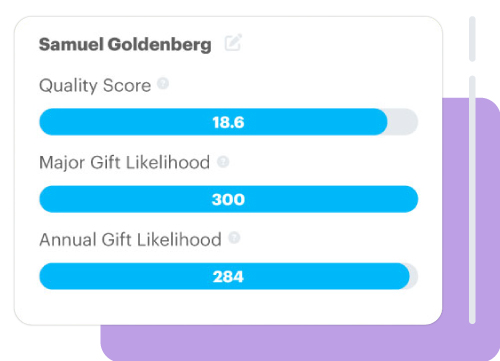Open the Quality Score help icon
The width and height of the screenshot is (500, 361).
tap(163, 83)
